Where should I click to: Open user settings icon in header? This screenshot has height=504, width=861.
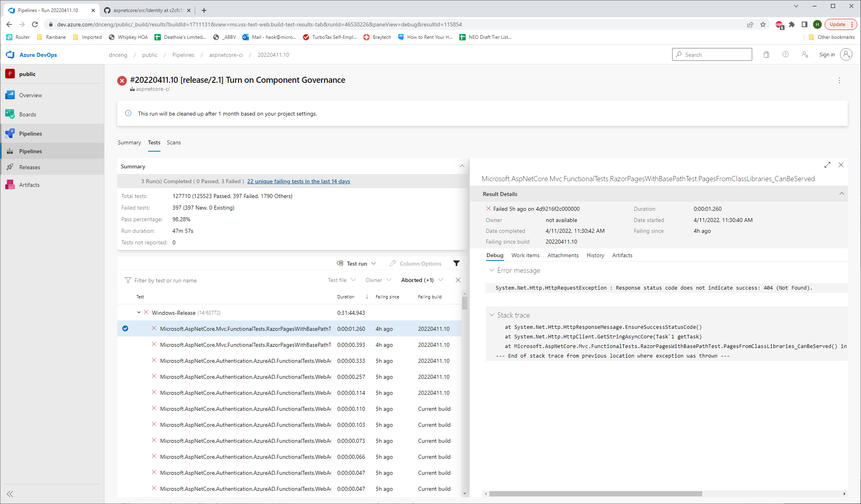click(805, 55)
